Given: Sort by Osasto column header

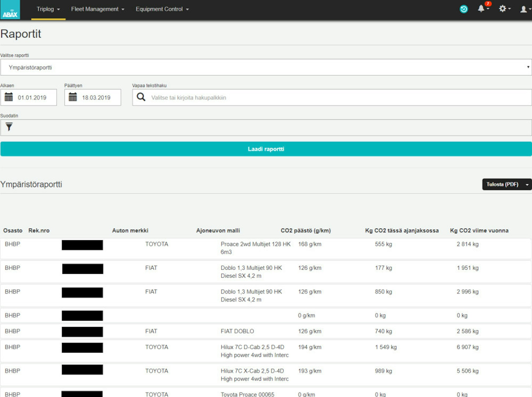Looking at the screenshot, I should click(x=13, y=231).
